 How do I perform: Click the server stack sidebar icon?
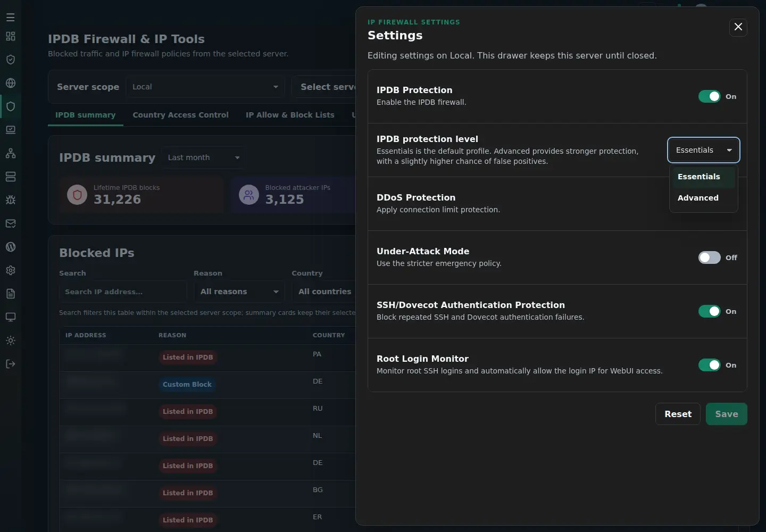11,177
